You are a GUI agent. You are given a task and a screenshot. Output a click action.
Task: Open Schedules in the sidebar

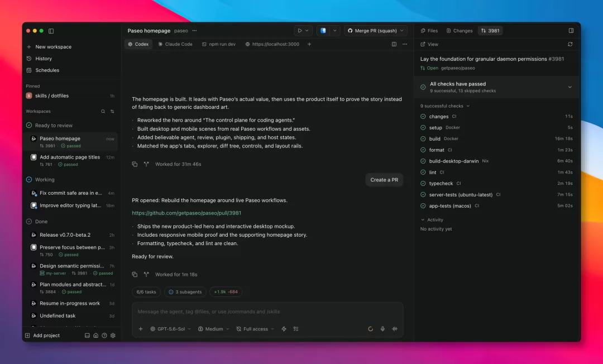coord(47,70)
